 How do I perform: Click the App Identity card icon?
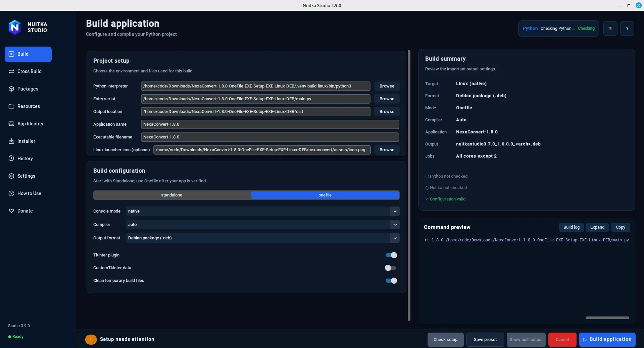point(11,124)
